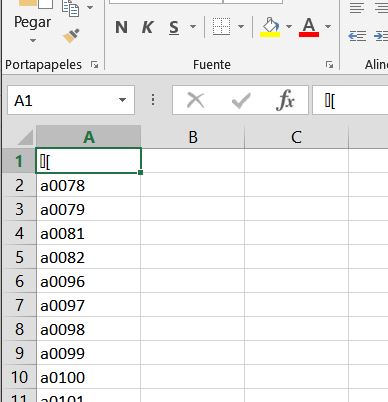Screen dimensions: 388x402
Task: Click the formula bar expand dots handle
Action: click(153, 100)
